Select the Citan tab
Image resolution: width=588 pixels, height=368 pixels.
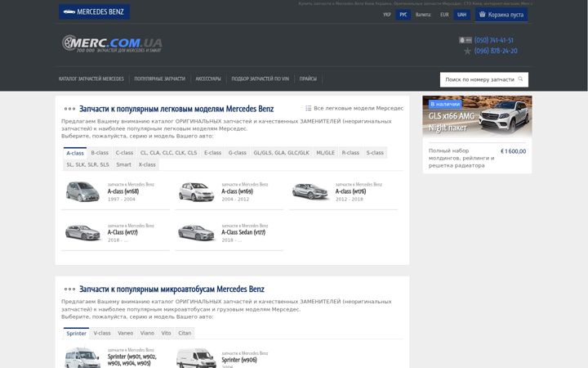tap(185, 333)
